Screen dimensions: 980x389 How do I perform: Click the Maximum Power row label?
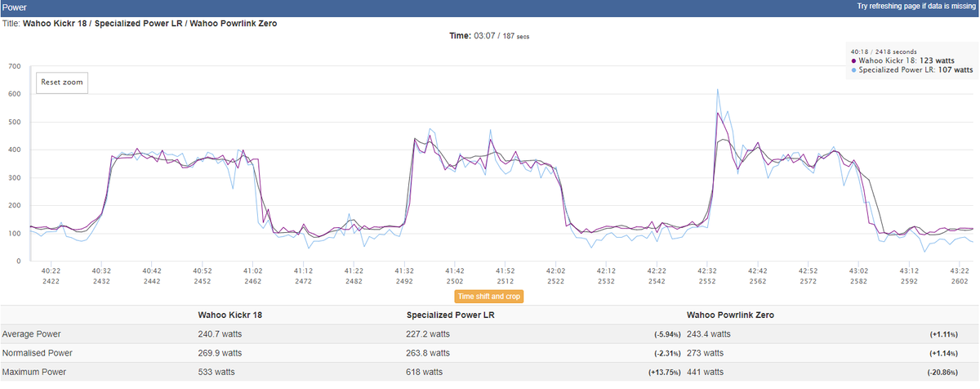[x=33, y=373]
